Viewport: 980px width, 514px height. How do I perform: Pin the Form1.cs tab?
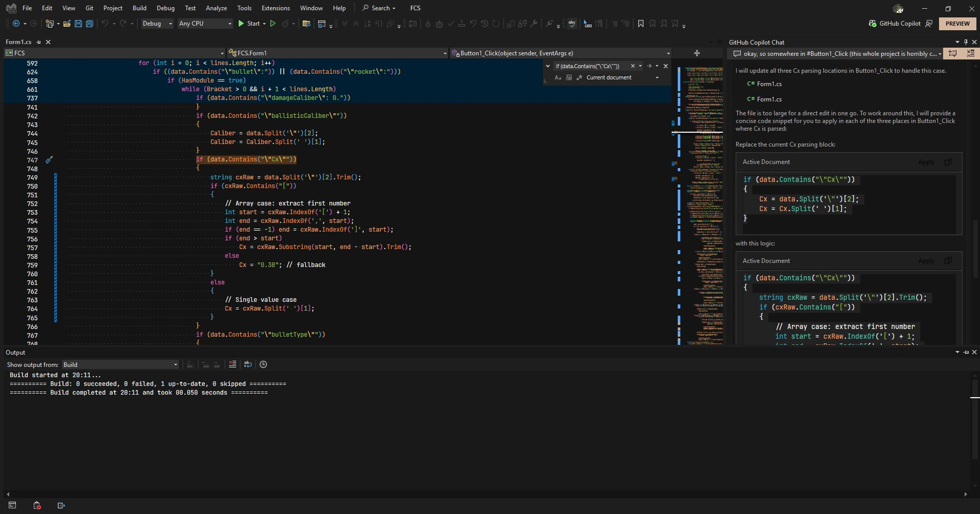(38, 42)
